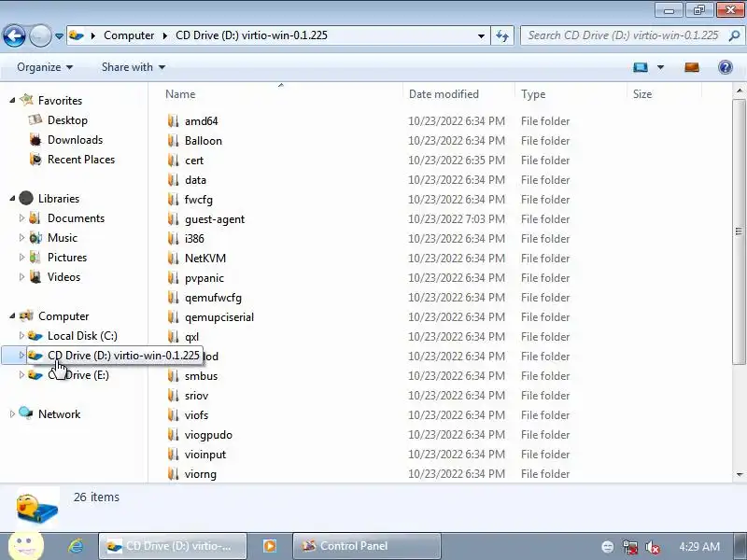747x560 pixels.
Task: Select the NetKVM folder icon
Action: point(174,259)
